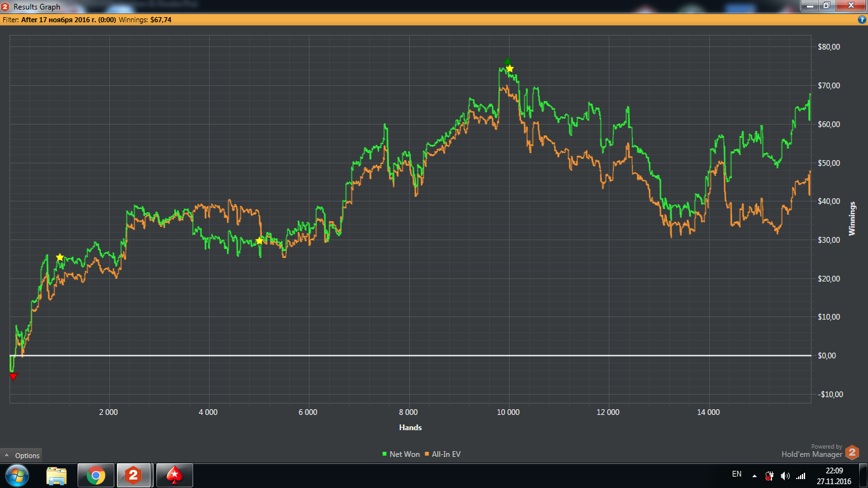Click the 14 000 hands axis label

pyautogui.click(x=708, y=412)
